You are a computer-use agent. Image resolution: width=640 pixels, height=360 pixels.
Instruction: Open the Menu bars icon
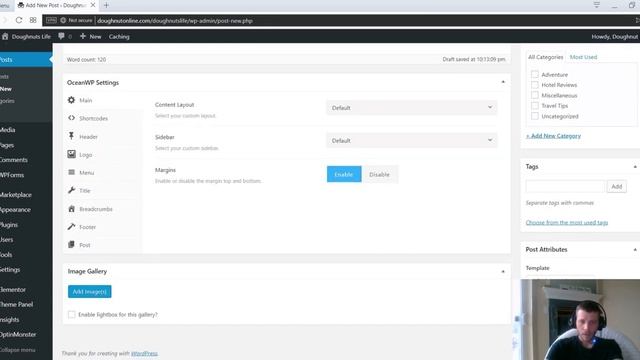pos(71,172)
